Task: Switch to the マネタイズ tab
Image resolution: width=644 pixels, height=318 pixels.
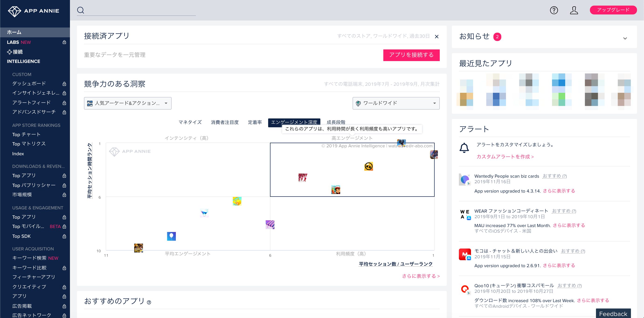Action: [190, 122]
